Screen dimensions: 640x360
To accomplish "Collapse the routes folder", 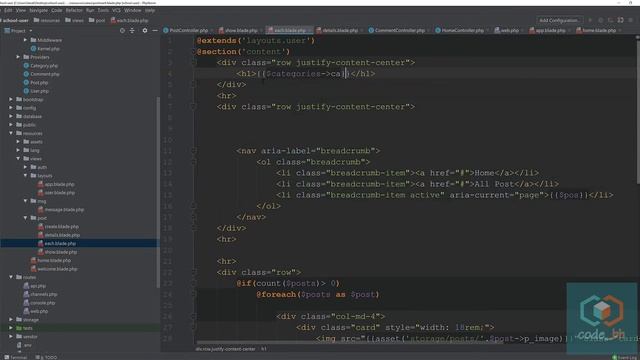I will click(x=11, y=277).
